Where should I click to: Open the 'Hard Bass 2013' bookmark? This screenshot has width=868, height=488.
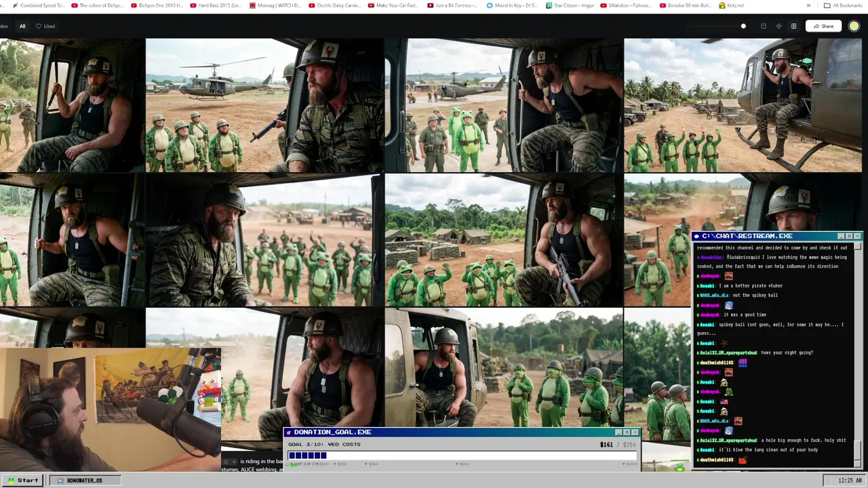tap(216, 5)
